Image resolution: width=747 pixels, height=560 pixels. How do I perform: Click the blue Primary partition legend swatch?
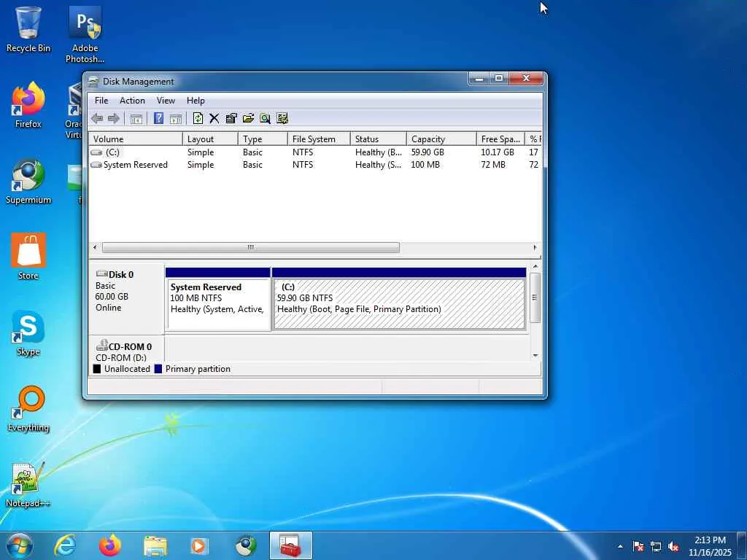coord(158,369)
